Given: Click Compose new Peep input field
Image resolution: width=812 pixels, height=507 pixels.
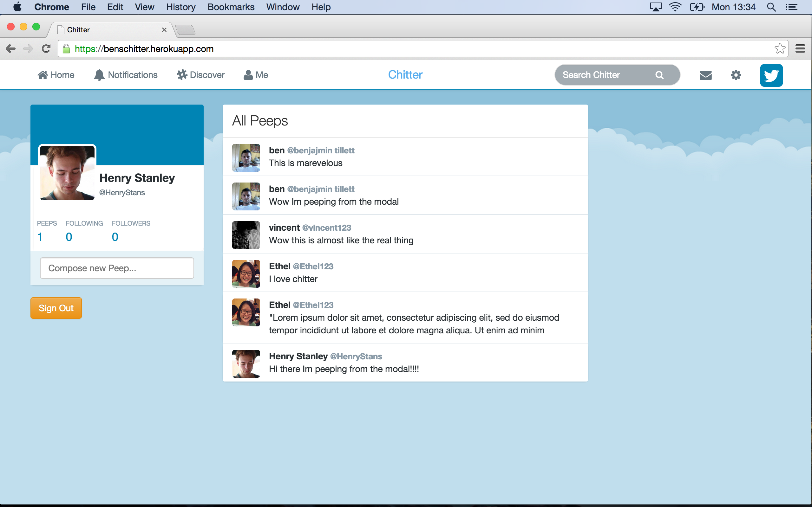Looking at the screenshot, I should coord(117,267).
